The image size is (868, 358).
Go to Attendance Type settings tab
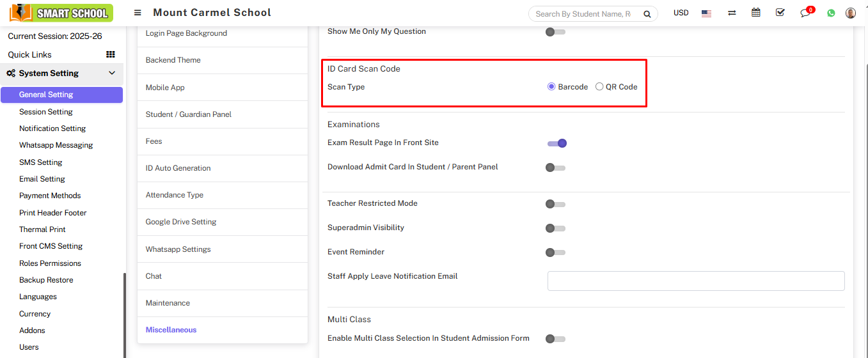pos(174,195)
